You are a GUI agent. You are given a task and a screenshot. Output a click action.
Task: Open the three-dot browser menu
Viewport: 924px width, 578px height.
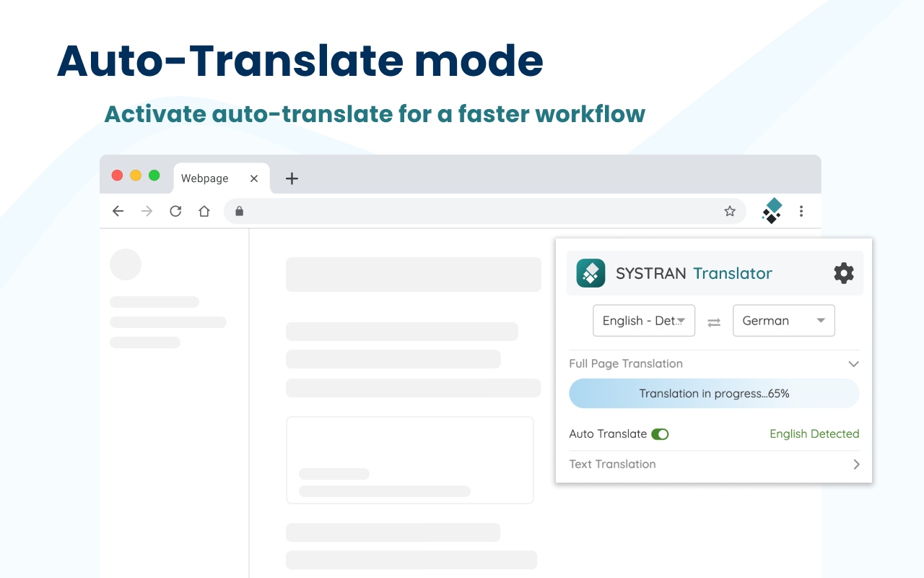801,211
